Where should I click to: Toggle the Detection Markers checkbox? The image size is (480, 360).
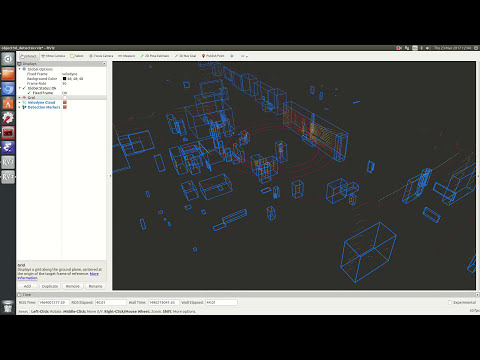pos(65,107)
